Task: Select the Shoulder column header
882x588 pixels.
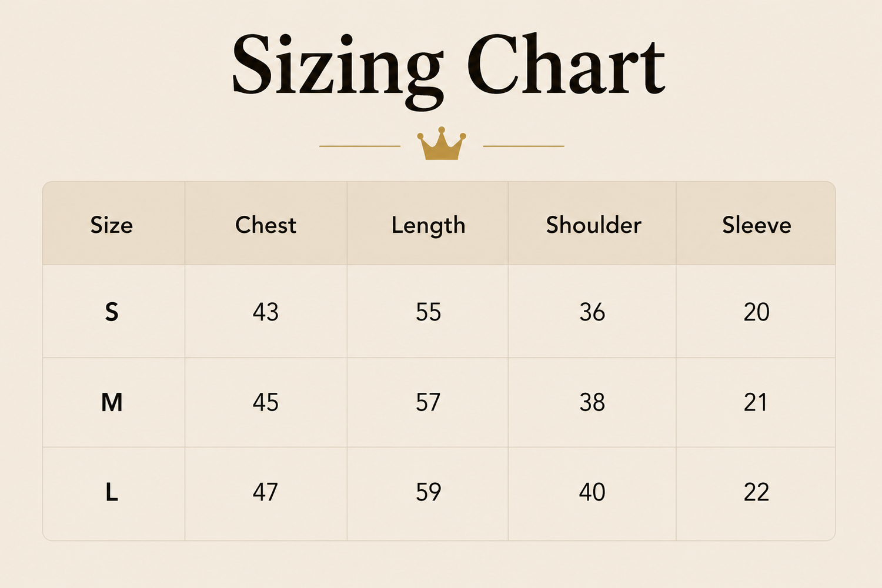Action: pyautogui.click(x=593, y=225)
